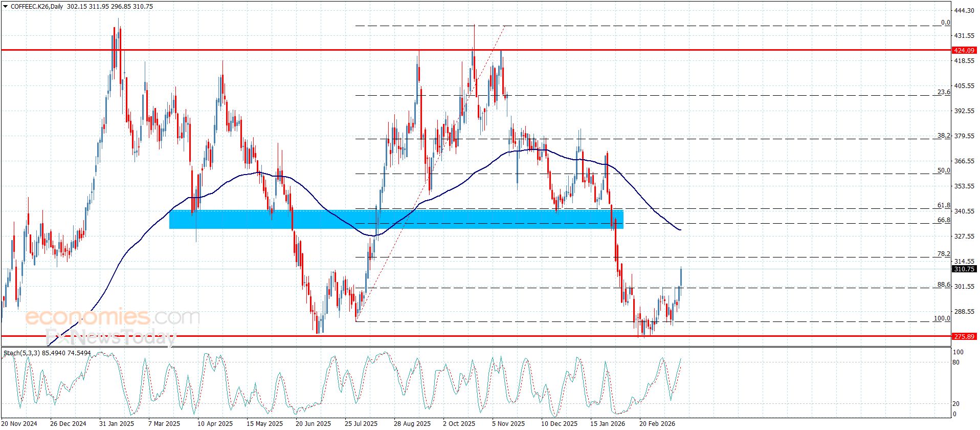Click the 20 Jun 2025 date label
This screenshot has width=980, height=430.
tap(313, 424)
